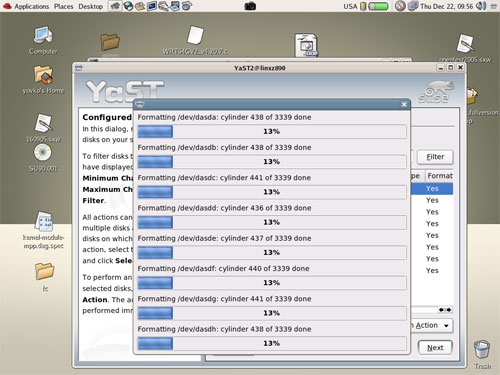Click the camera screenshot icon in top panel
This screenshot has height=375, width=500.
[250, 6]
